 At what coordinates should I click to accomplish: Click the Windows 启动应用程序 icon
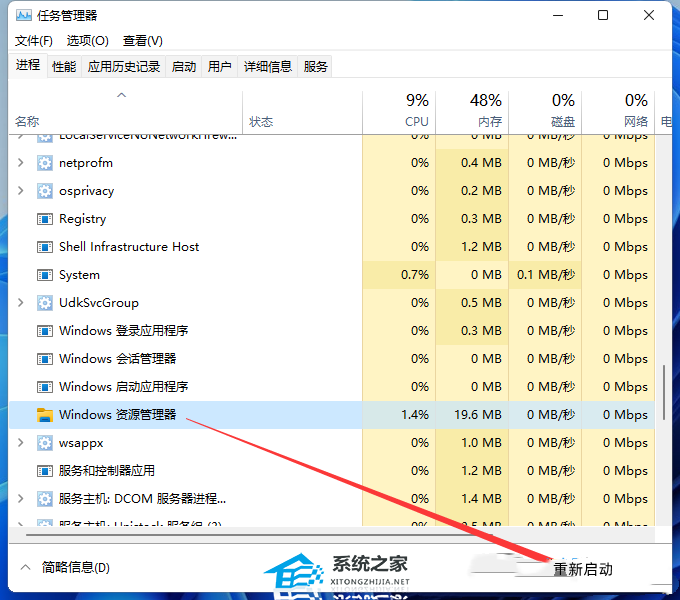pos(45,387)
